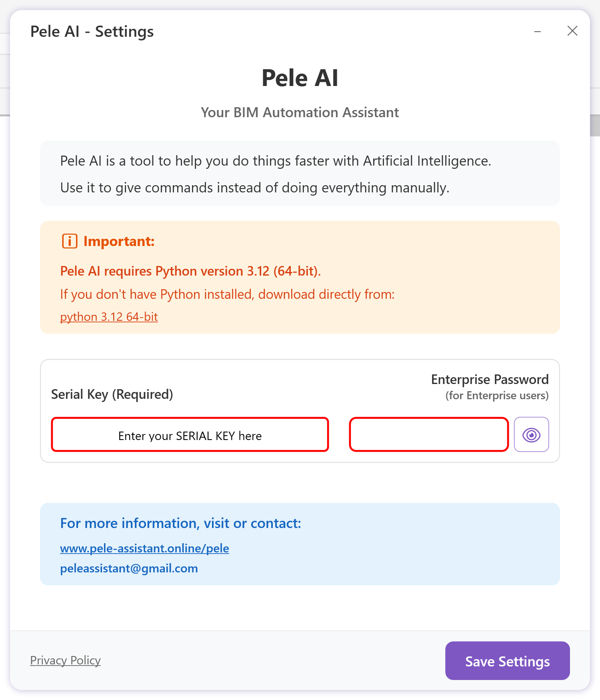Minimize the Pele AI Settings window

click(538, 31)
